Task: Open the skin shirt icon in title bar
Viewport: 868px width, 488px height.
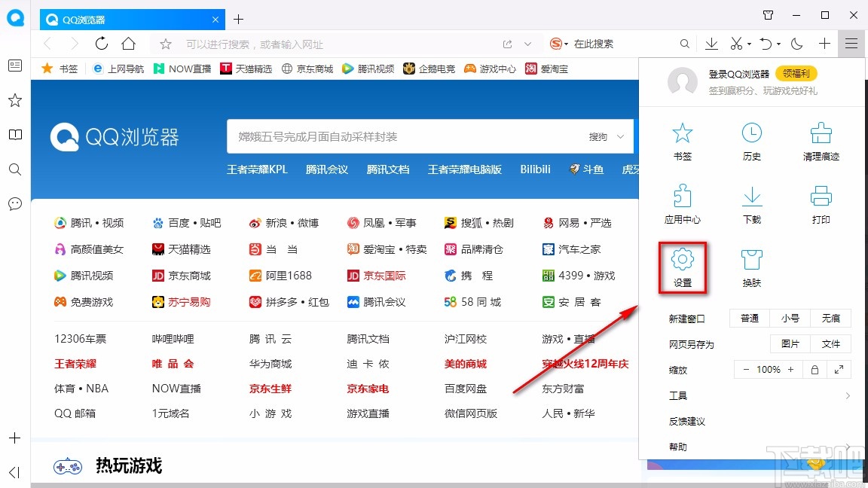Action: pos(768,15)
